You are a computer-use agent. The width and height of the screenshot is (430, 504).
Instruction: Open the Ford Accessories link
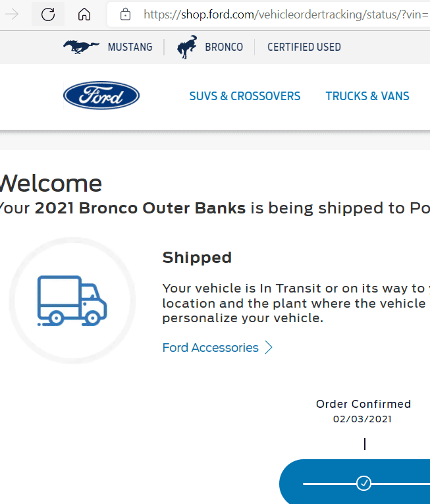click(210, 348)
